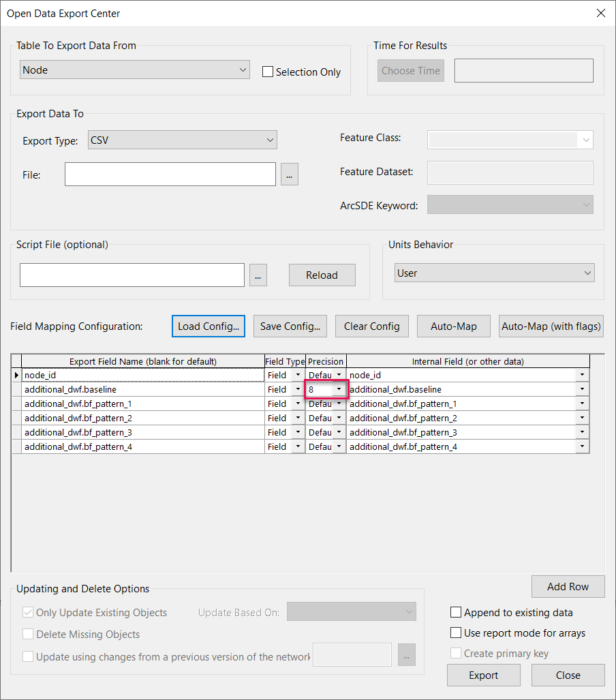The width and height of the screenshot is (616, 700).
Task: Open Precision dropdown on additional_dwf.baseline row
Action: click(x=338, y=389)
